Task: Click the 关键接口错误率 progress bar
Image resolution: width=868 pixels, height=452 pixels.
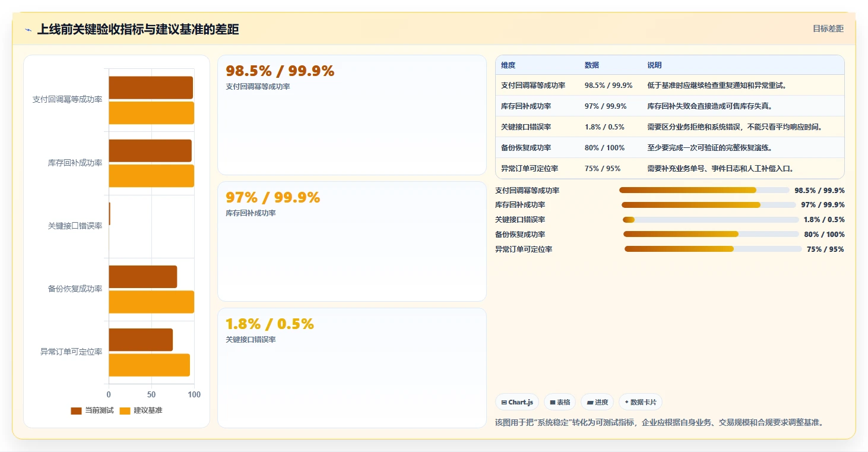Action: tap(711, 220)
